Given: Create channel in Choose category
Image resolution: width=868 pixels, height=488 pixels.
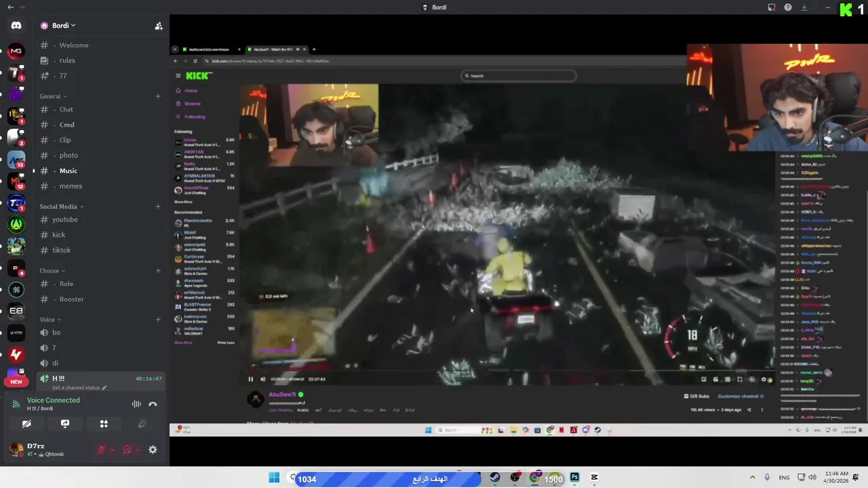Looking at the screenshot, I should (158, 270).
